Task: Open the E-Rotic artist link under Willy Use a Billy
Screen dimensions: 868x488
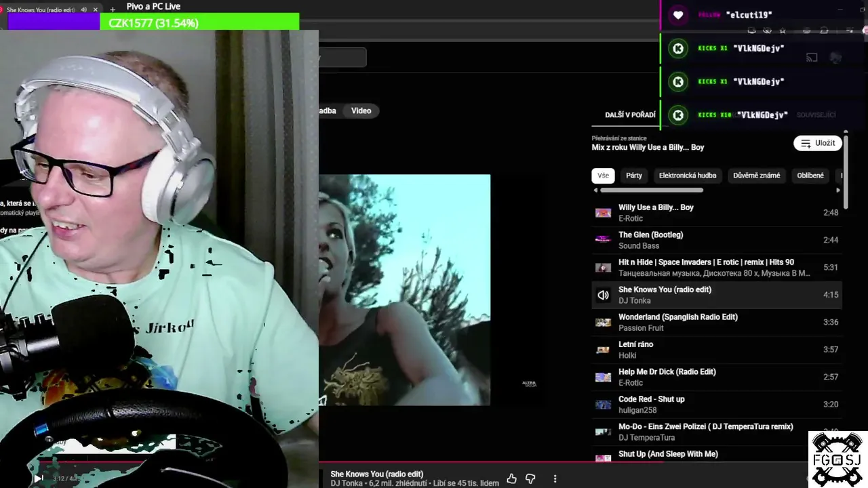Action: [x=631, y=218]
